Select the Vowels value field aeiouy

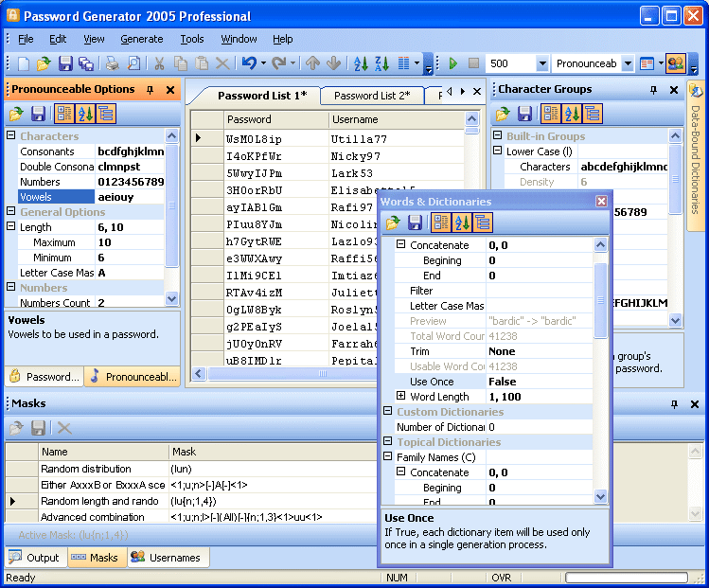pos(130,197)
